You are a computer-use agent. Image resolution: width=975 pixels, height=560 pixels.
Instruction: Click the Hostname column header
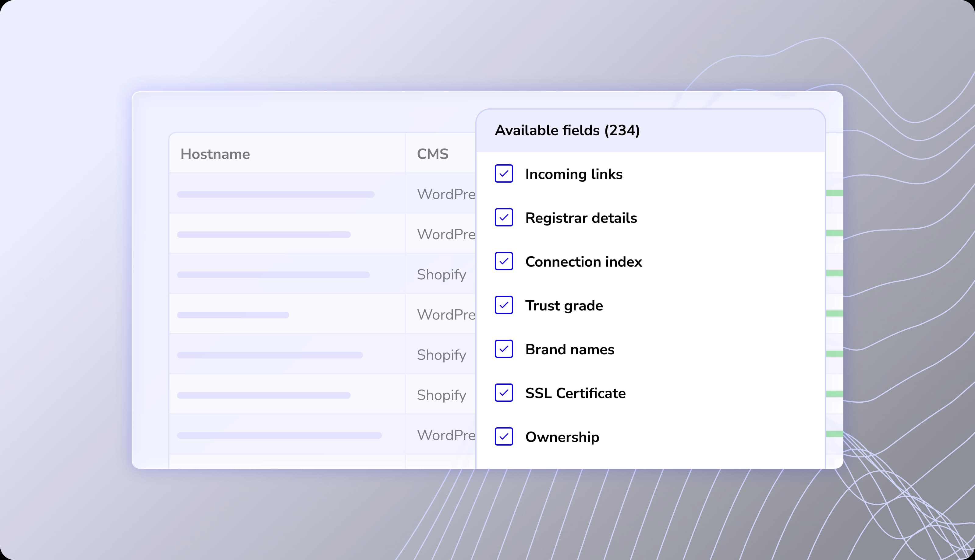coord(215,154)
